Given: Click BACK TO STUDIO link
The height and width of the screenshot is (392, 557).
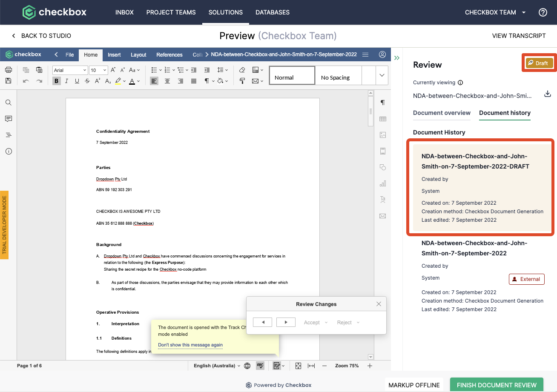Looking at the screenshot, I should (41, 36).
